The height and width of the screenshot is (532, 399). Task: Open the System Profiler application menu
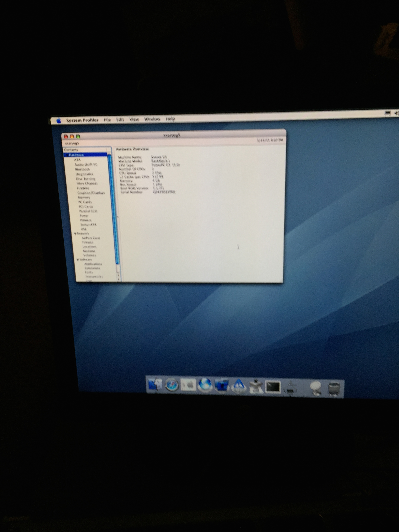pyautogui.click(x=82, y=120)
